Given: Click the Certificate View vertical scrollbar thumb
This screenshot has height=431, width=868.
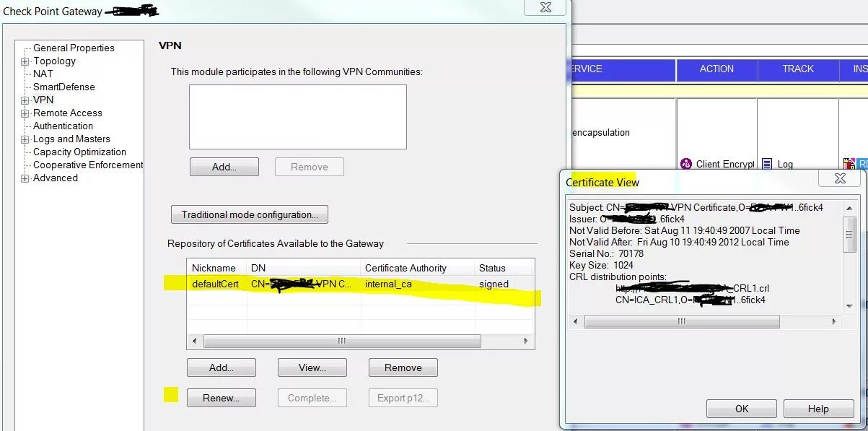Looking at the screenshot, I should point(850,234).
